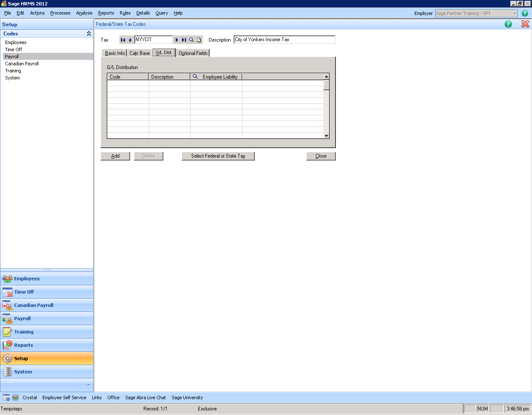The height and width of the screenshot is (415, 532).
Task: Select Canadian Payroll in the Codes tree
Action: pos(22,64)
